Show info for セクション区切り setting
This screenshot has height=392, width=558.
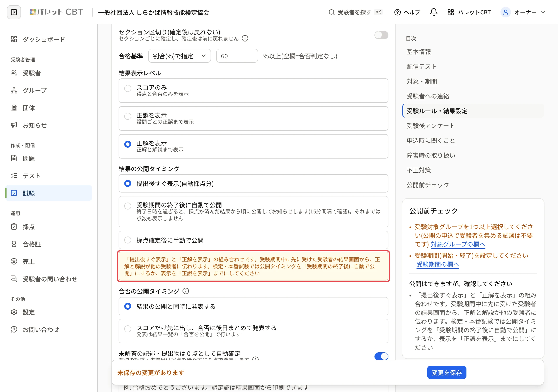tap(245, 38)
